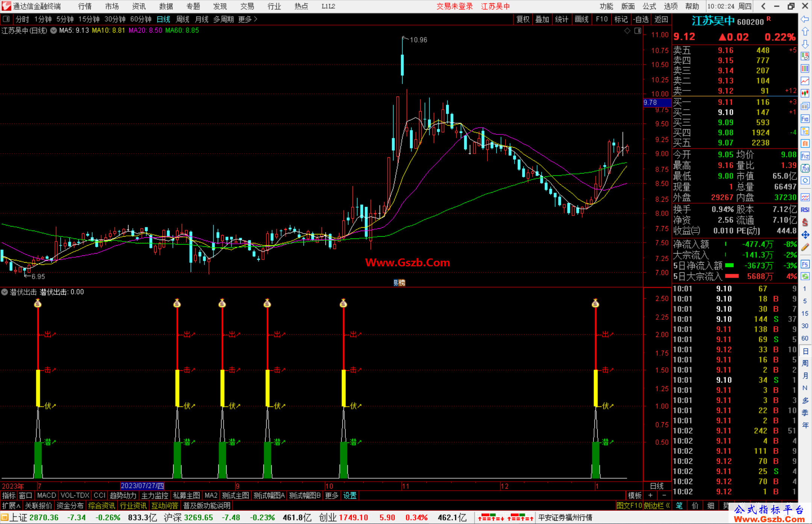Select the 季 quarterly period in right strip
This screenshot has width=812, height=524.
click(x=805, y=412)
